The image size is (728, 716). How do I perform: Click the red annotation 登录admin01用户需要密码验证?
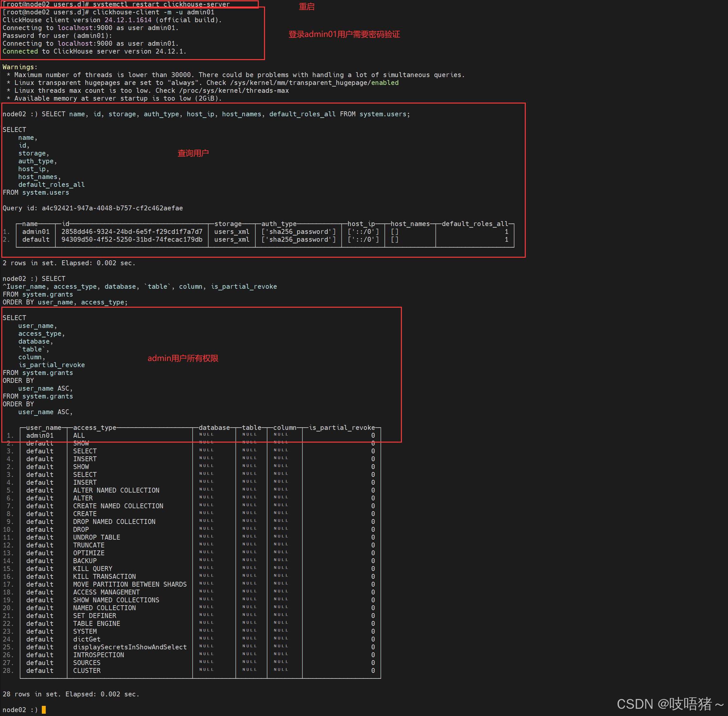[x=344, y=35]
